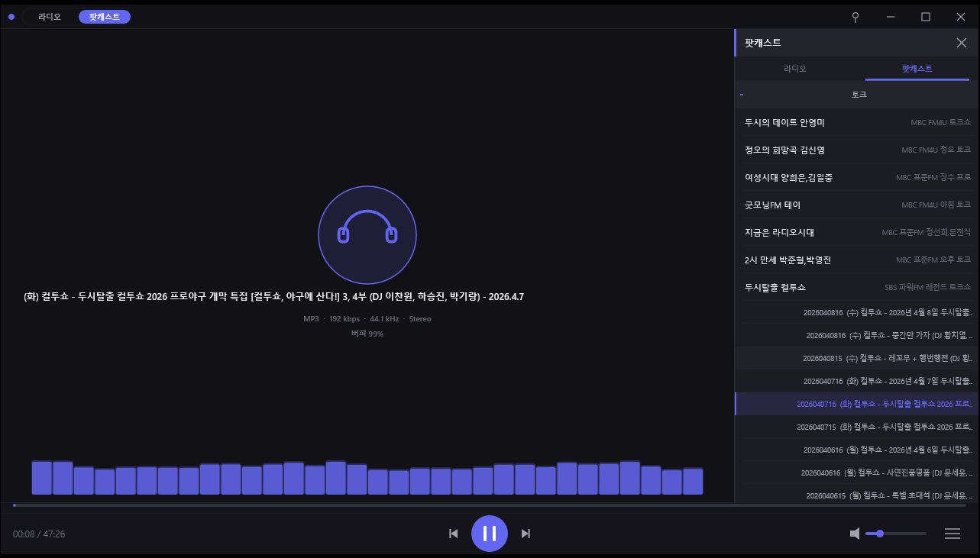Viewport: 980px width, 558px height.
Task: Pause the currently playing podcast
Action: pyautogui.click(x=489, y=534)
